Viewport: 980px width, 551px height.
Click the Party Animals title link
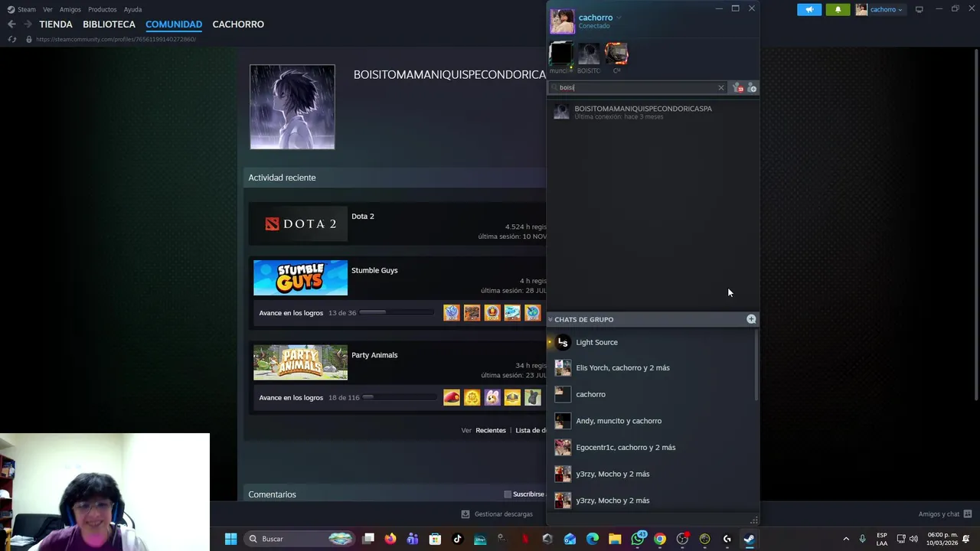374,355
